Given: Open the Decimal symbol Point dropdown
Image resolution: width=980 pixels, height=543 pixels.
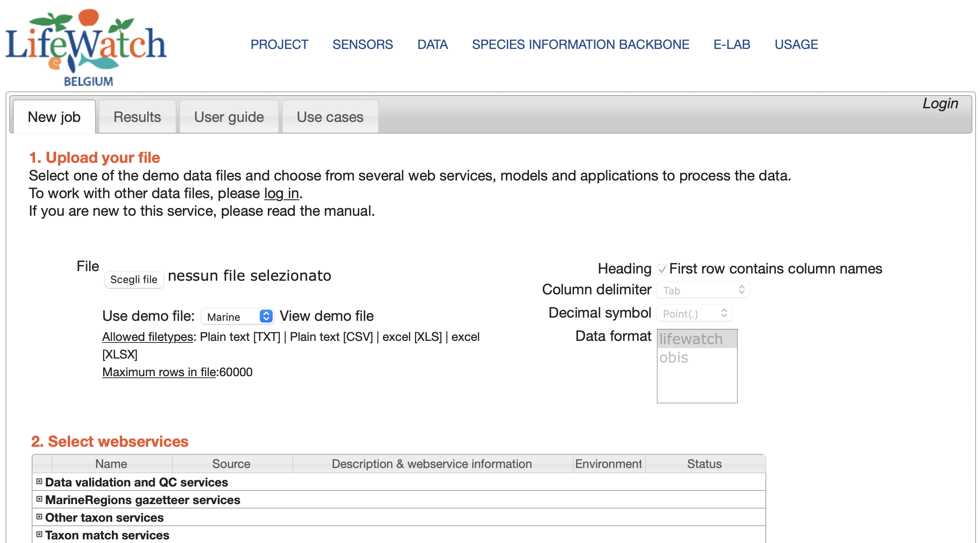Looking at the screenshot, I should pos(694,313).
